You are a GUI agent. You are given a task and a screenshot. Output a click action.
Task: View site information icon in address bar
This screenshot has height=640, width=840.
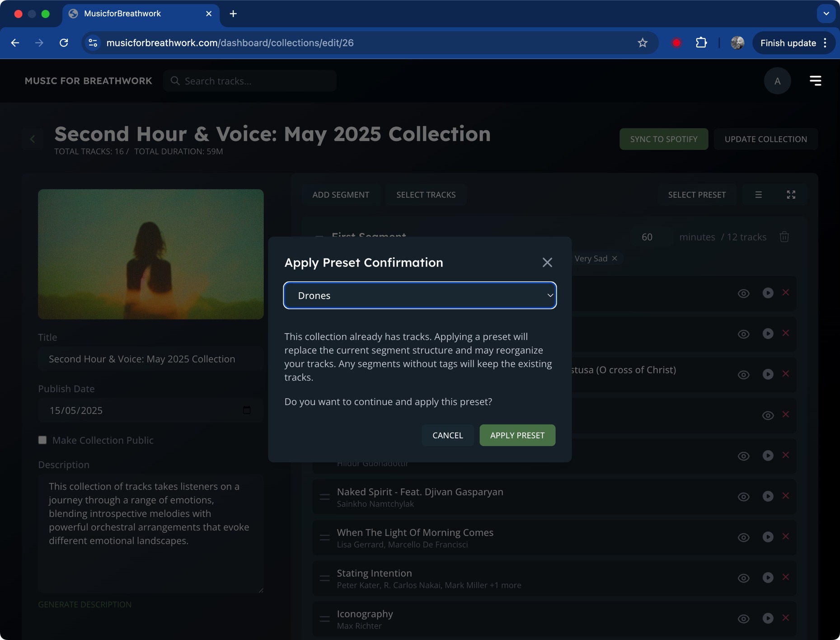[x=93, y=43]
